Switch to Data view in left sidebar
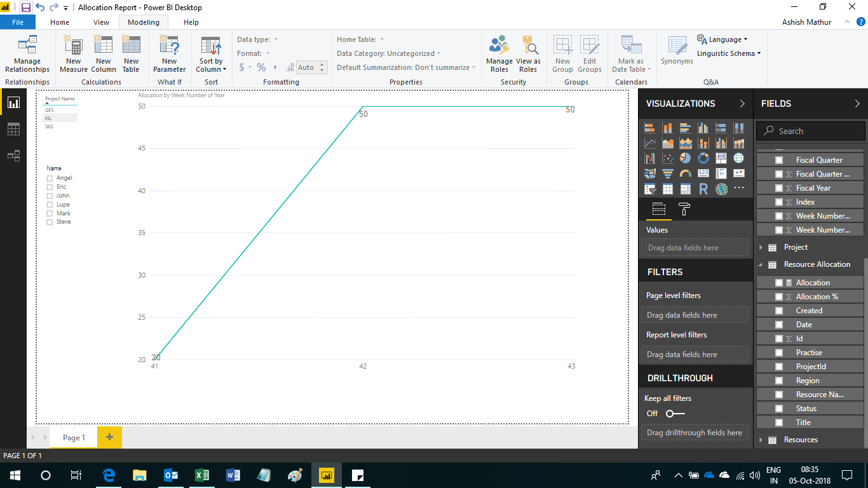 (x=13, y=130)
